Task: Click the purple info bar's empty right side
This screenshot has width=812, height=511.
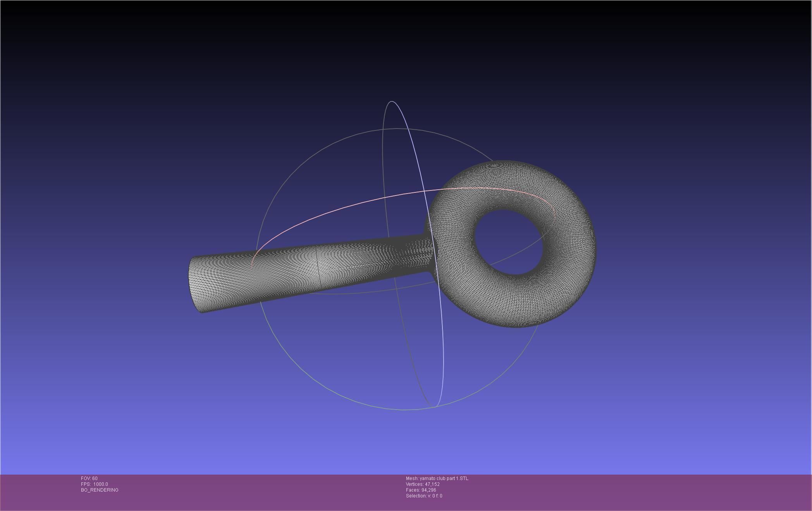Action: tap(659, 492)
